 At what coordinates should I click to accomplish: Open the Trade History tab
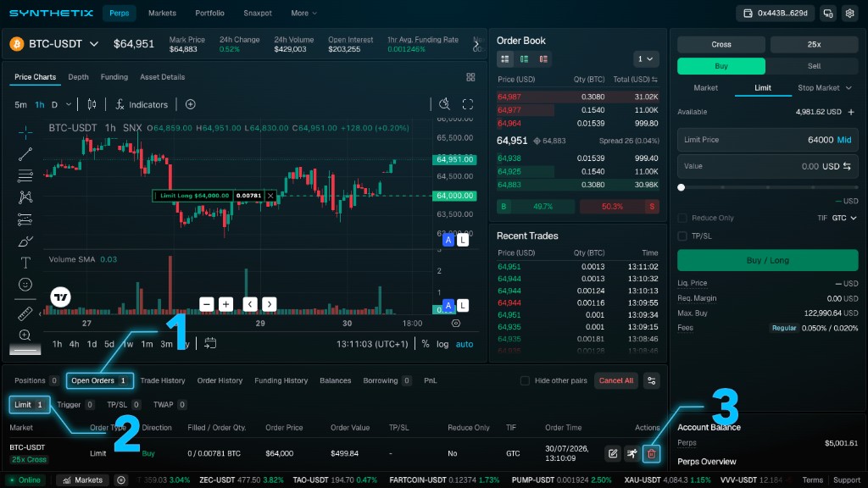(x=163, y=380)
